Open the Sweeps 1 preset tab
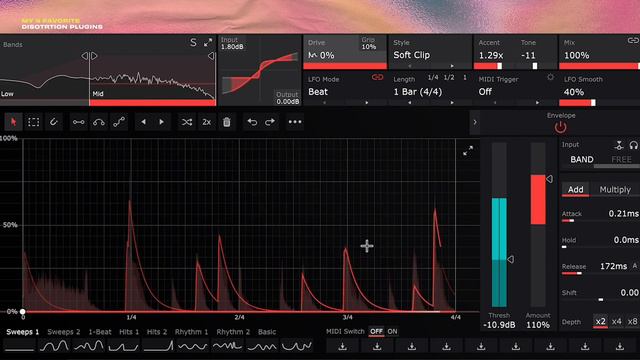 click(22, 332)
